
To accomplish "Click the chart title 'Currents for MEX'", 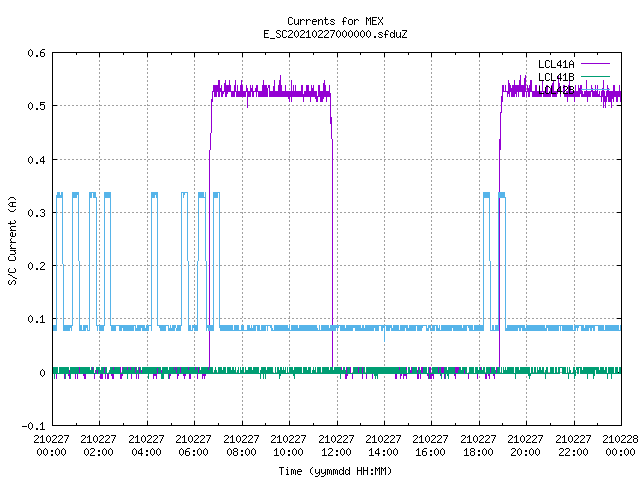I will click(x=335, y=21).
